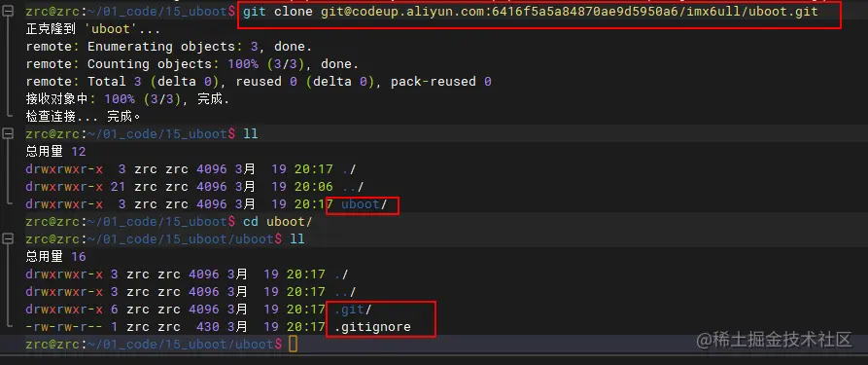The image size is (868, 365).
Task: Click the "remote: Counting objects" line
Action: point(192,64)
